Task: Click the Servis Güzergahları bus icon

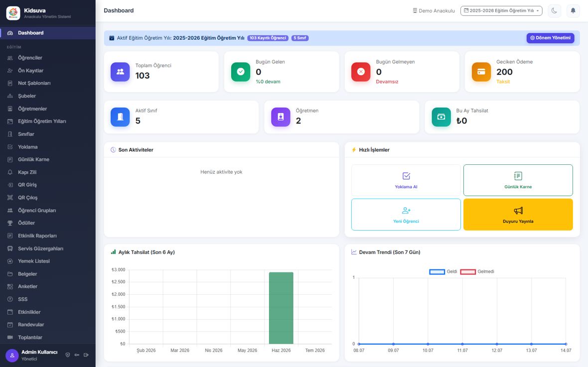Action: coord(10,248)
